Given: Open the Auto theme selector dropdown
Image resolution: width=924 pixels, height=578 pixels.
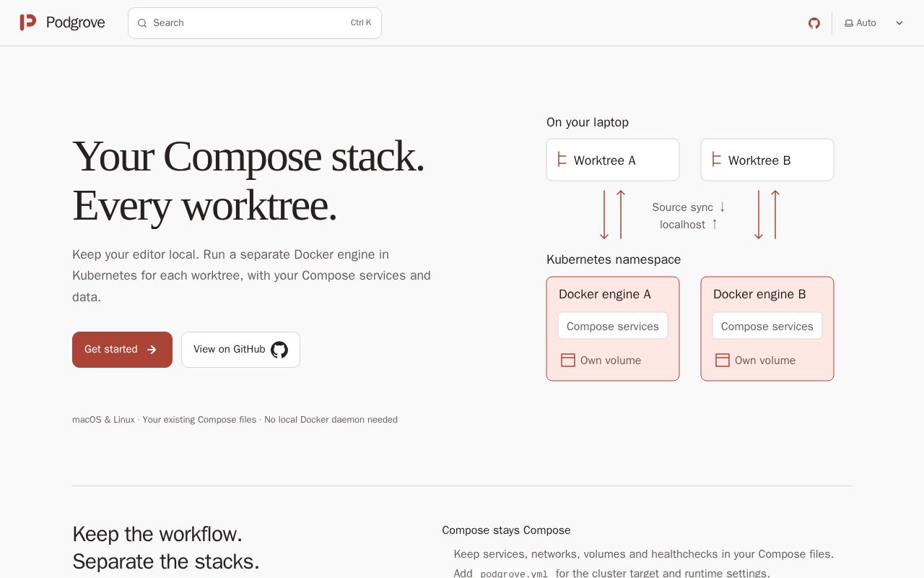Looking at the screenshot, I should [x=873, y=23].
